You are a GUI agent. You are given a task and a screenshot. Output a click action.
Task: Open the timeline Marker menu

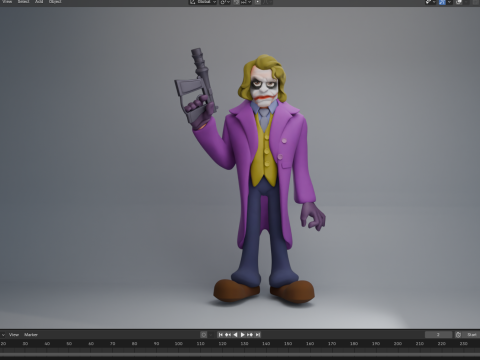31,334
